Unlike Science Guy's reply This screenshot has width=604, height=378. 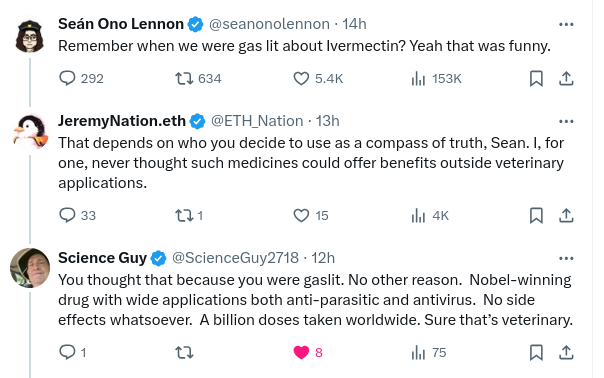point(301,352)
